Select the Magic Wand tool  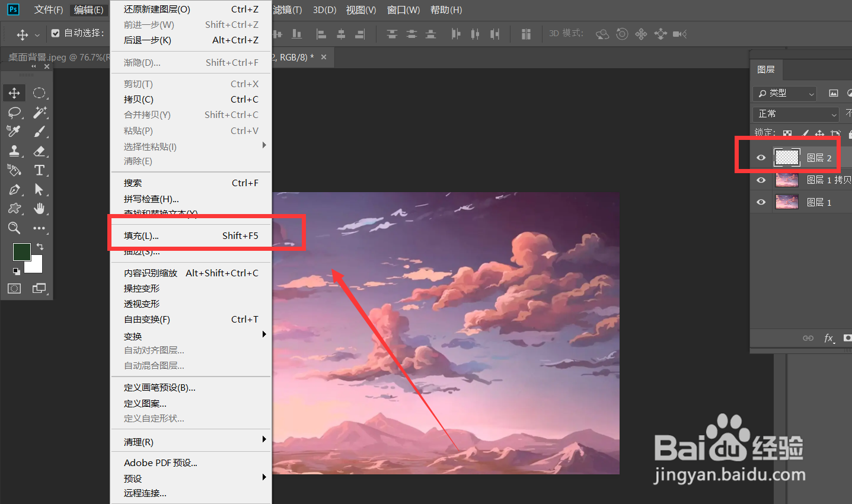coord(39,112)
